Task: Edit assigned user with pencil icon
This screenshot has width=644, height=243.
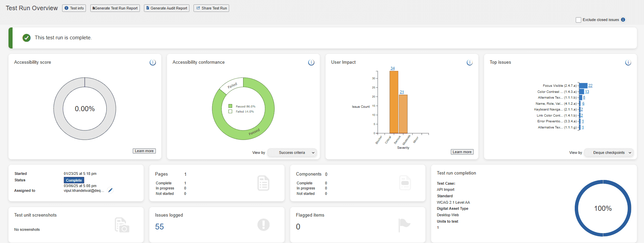Action: point(110,190)
